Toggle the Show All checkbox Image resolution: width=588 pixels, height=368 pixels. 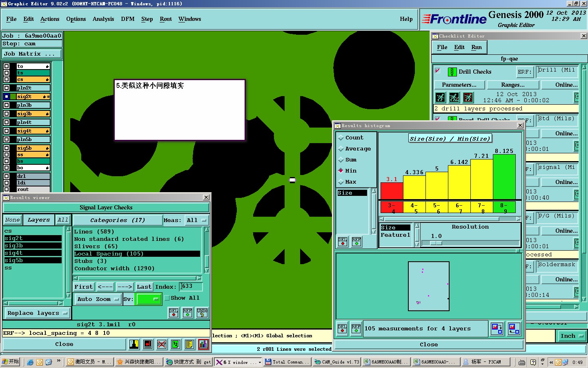pos(167,298)
